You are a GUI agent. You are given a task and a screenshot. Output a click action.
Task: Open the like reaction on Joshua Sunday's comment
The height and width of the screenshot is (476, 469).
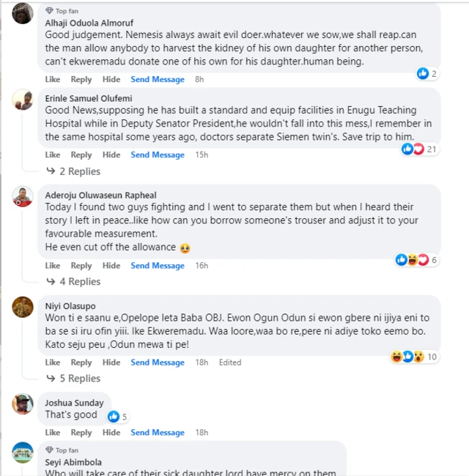coord(114,416)
